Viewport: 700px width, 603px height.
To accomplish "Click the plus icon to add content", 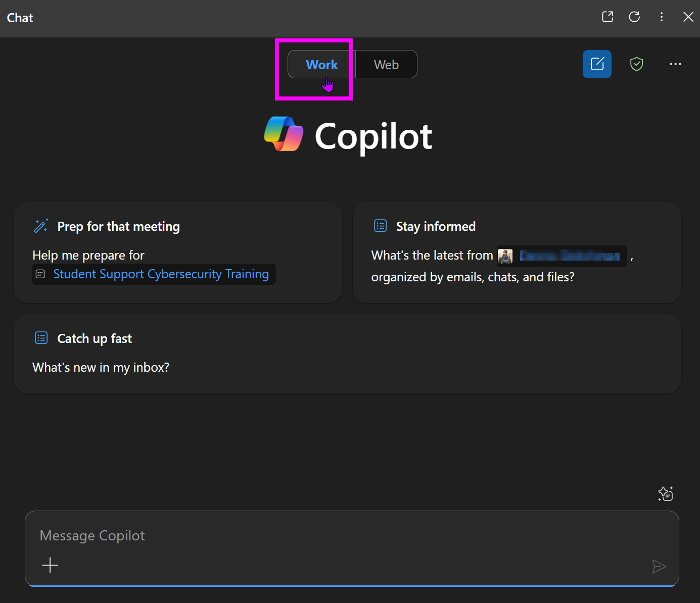I will pos(50,565).
